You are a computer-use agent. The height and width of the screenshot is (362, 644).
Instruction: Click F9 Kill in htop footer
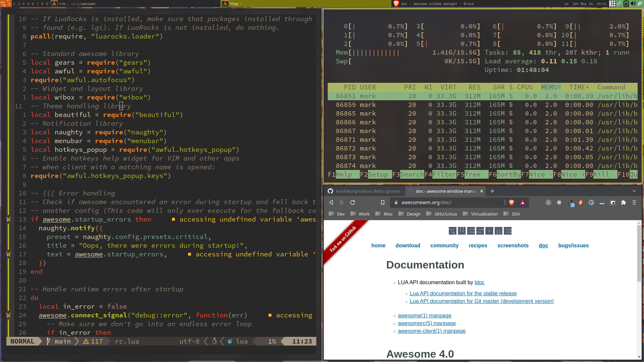601,174
